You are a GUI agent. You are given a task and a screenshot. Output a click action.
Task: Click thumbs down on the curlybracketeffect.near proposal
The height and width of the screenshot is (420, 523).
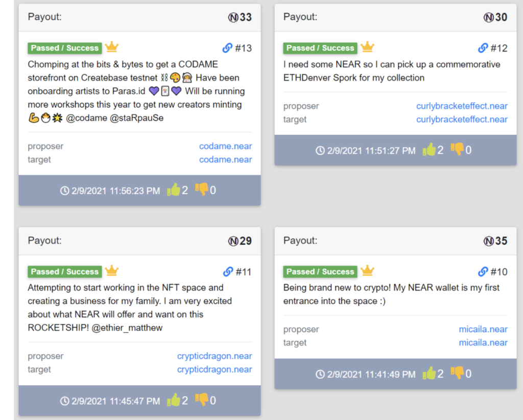click(457, 149)
